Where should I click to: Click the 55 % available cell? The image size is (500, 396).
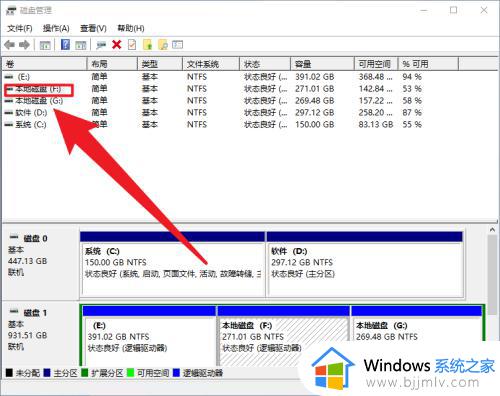(x=412, y=125)
